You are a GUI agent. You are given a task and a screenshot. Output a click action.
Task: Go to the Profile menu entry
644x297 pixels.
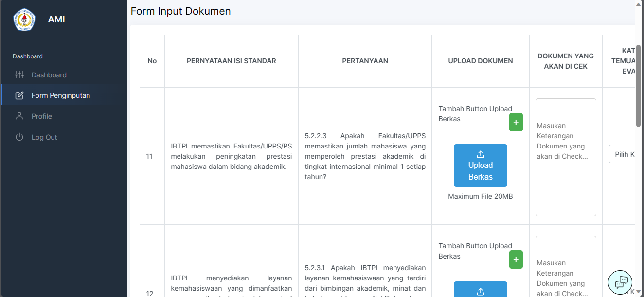tap(42, 116)
